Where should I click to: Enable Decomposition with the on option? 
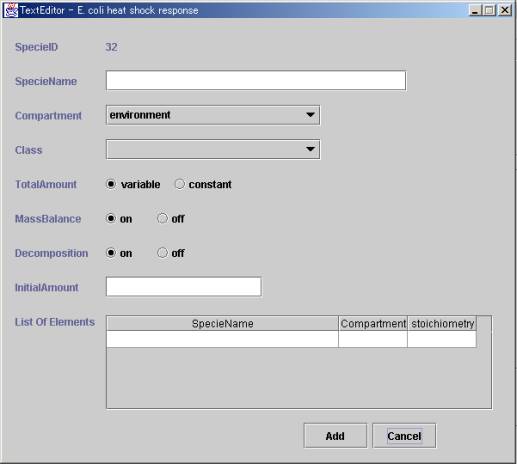coord(111,253)
